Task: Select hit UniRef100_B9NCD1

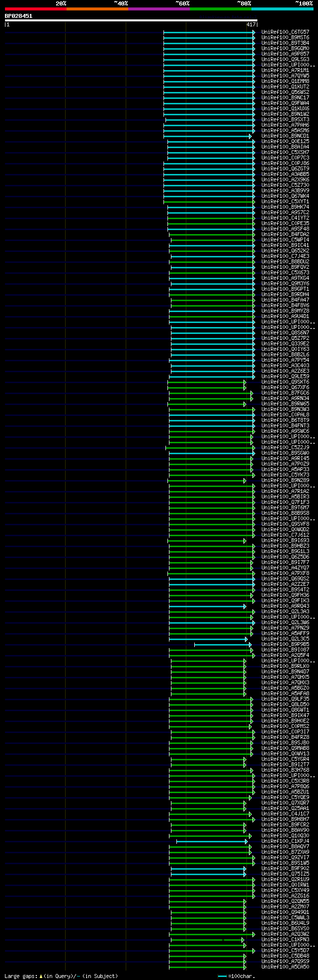Action: (x=285, y=136)
